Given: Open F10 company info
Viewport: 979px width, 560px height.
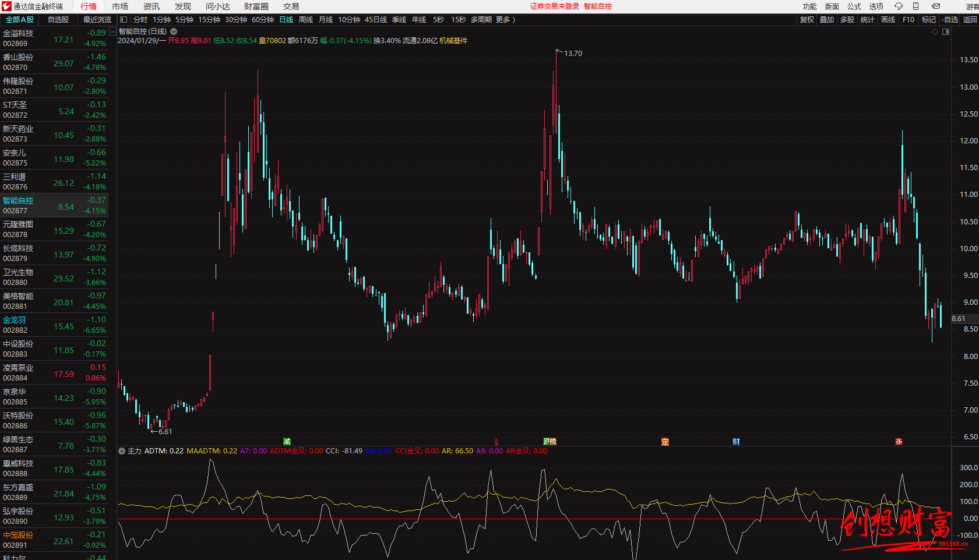Looking at the screenshot, I should click(908, 20).
